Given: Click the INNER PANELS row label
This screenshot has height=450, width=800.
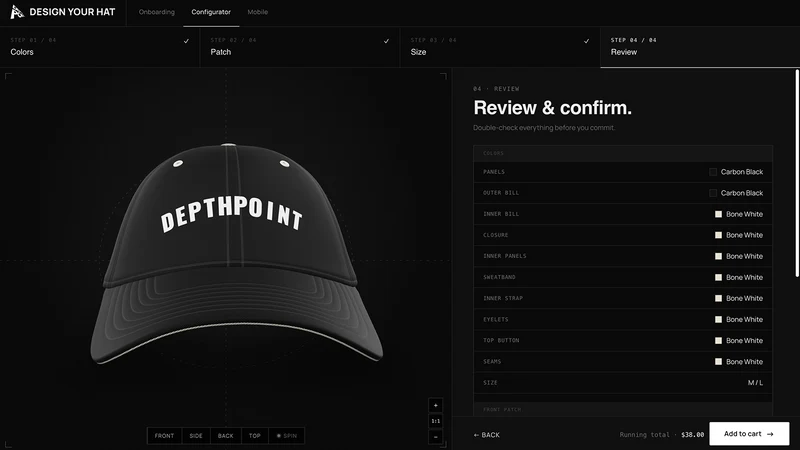Looking at the screenshot, I should tap(505, 256).
